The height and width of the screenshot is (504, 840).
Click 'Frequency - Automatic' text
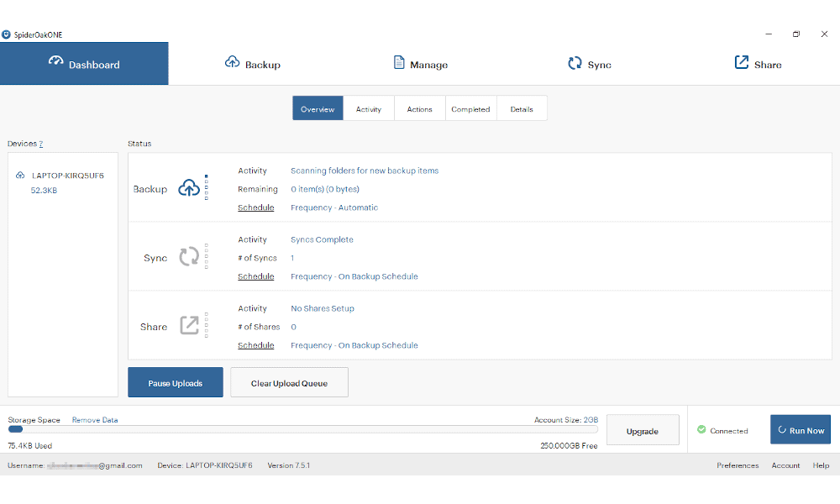(x=334, y=207)
